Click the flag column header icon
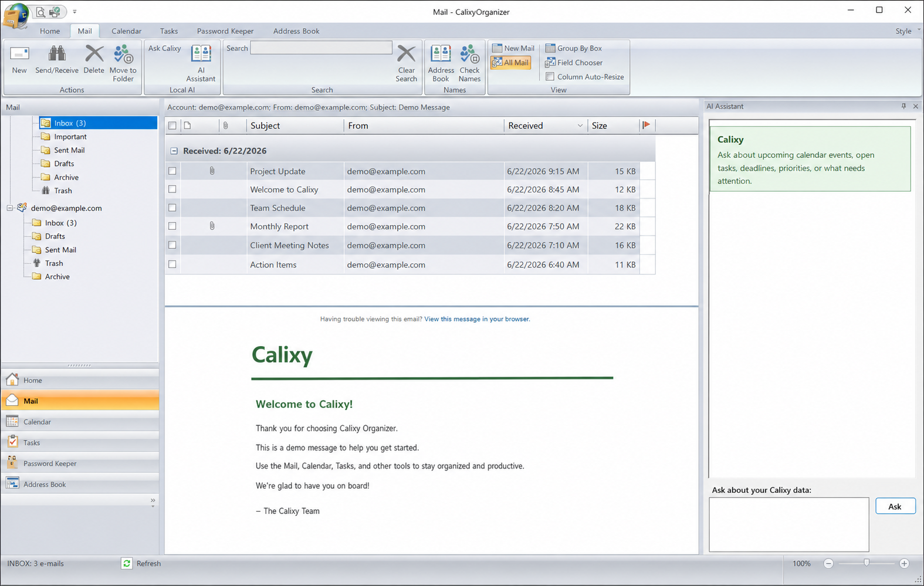Screen dimensions: 924x586 pyautogui.click(x=647, y=125)
